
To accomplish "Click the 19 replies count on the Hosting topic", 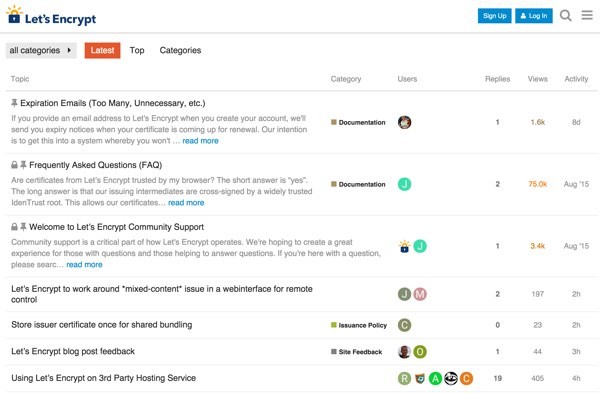I will (497, 378).
